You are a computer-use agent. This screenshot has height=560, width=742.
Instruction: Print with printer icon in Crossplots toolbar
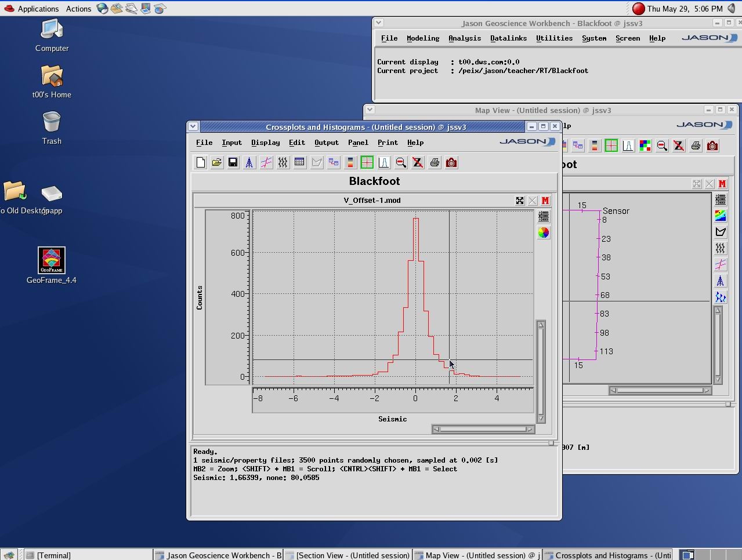[435, 163]
